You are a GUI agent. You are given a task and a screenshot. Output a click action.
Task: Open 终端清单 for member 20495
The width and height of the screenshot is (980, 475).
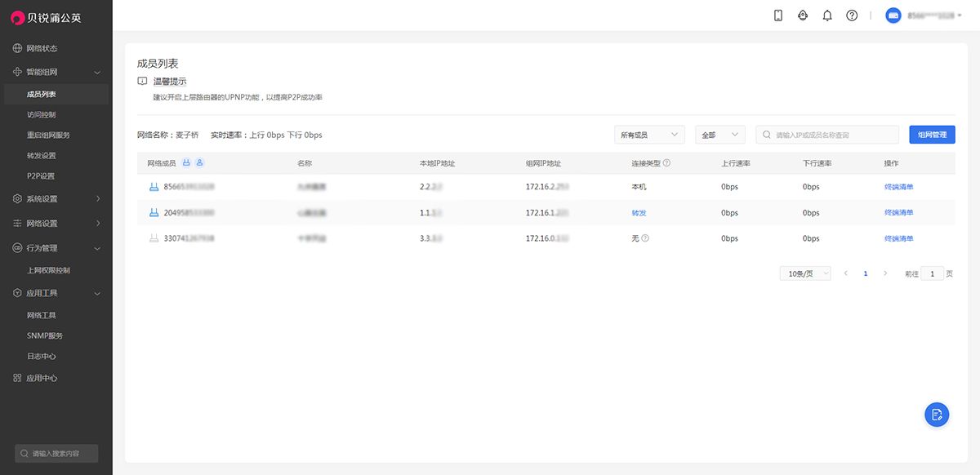[x=898, y=213]
